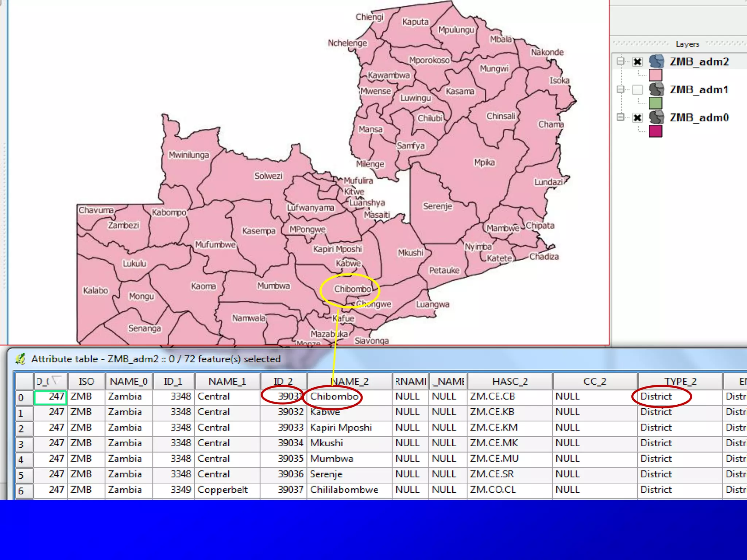Collapse the ZMB_adm0 layer tree node
The width and height of the screenshot is (747, 560).
[x=620, y=117]
